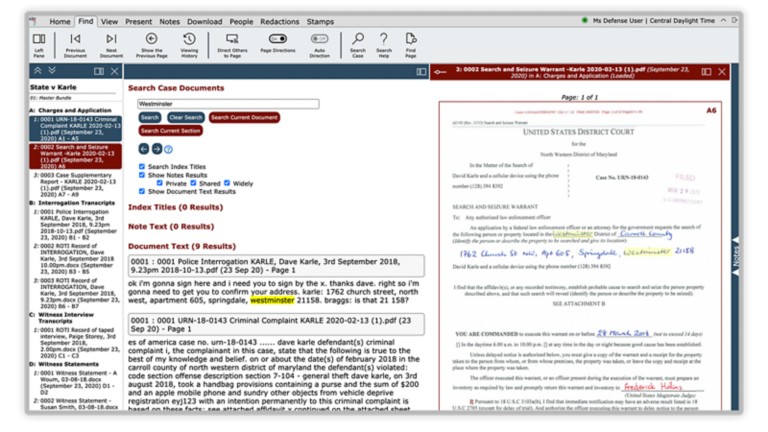The width and height of the screenshot is (768, 432).
Task: Click split pane icon in search panel header
Action: (421, 72)
